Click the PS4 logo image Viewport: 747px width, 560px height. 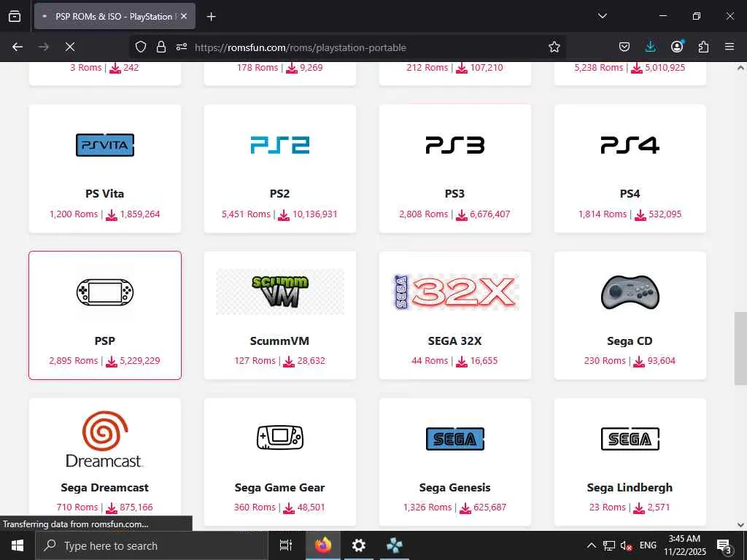click(630, 145)
